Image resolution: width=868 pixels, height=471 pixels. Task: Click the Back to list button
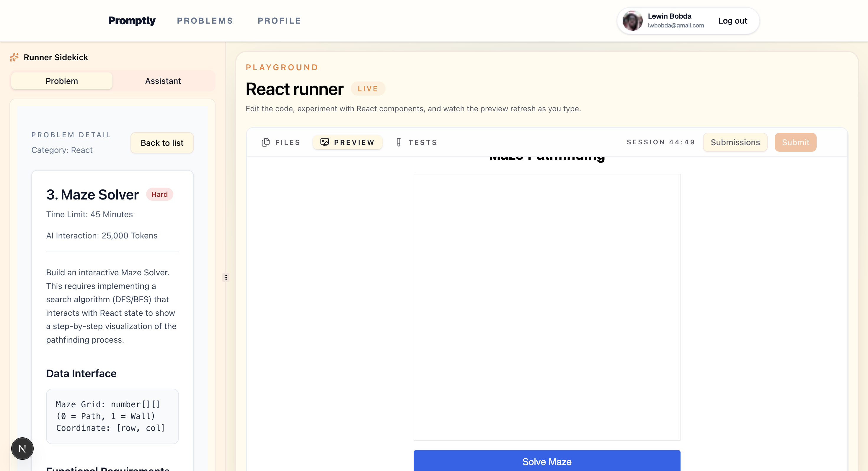pyautogui.click(x=162, y=143)
